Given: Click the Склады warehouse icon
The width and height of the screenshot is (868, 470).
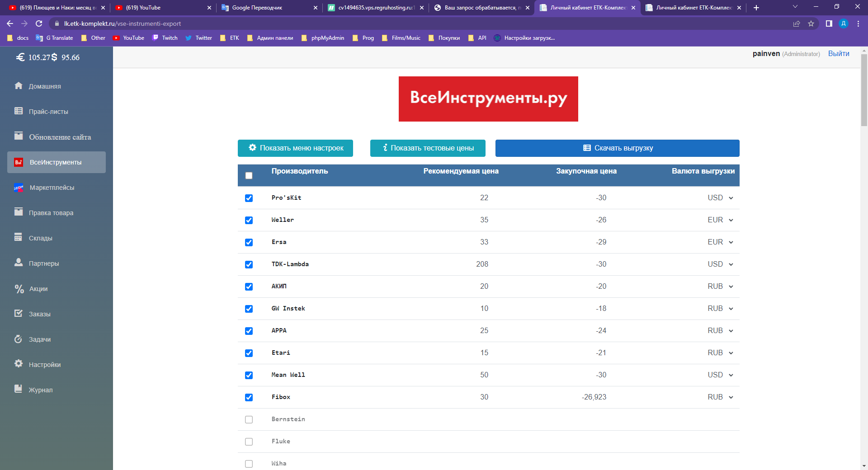Looking at the screenshot, I should pos(19,237).
